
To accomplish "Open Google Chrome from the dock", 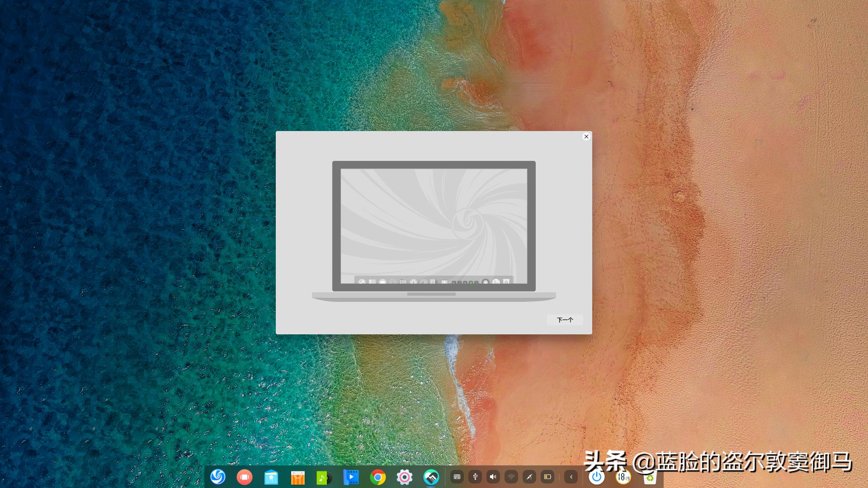I will coord(378,477).
